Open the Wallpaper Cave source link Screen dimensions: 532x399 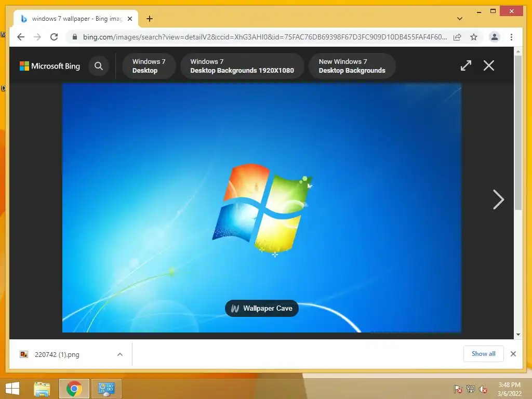point(262,309)
